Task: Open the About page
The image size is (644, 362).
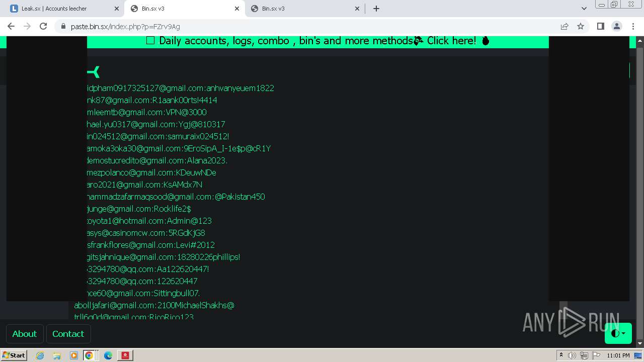Action: [25, 334]
